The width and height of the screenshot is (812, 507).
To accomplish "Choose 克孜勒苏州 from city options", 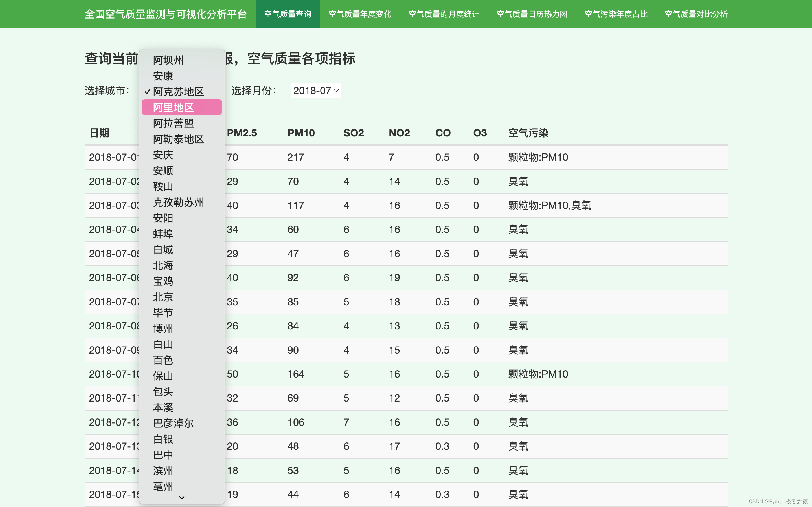I will 178,202.
